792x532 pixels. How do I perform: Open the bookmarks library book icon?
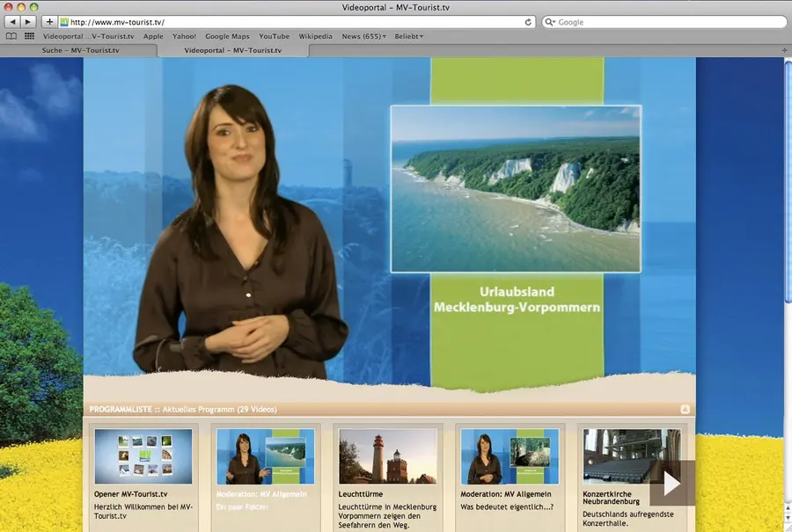tap(11, 37)
